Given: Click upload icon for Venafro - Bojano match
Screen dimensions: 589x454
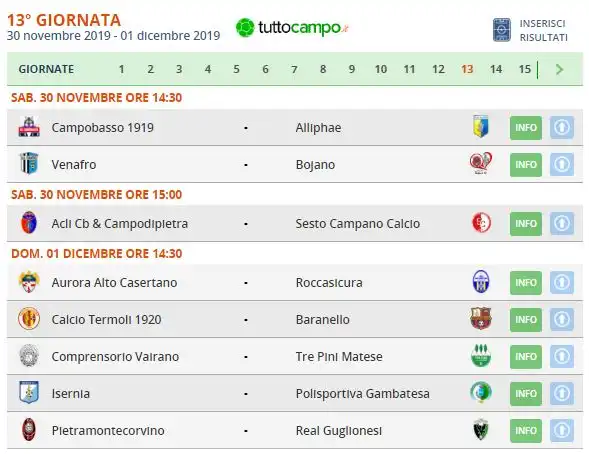Looking at the screenshot, I should (x=562, y=164).
